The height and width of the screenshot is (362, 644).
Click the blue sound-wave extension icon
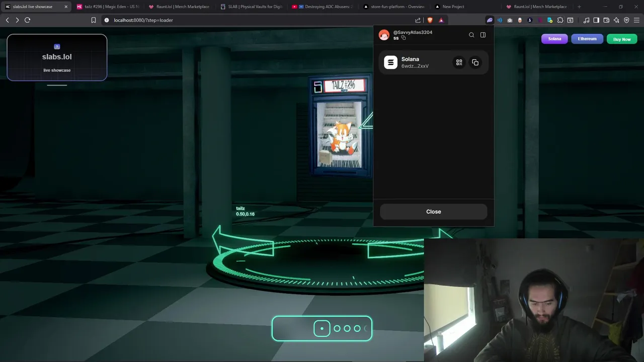click(500, 20)
